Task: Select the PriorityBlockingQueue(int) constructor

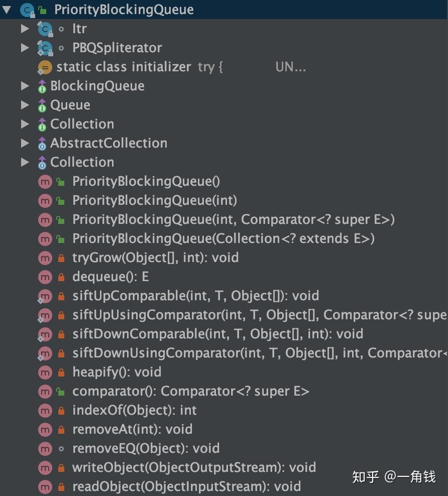Action: coord(154,201)
